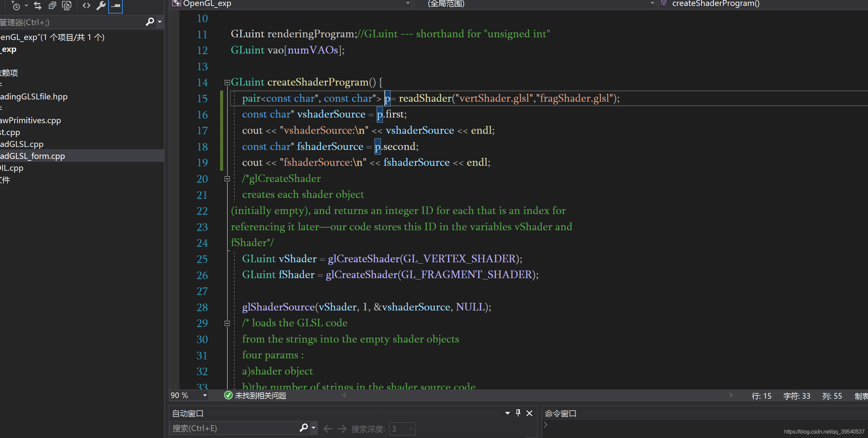Open properties with the wrench icon

(x=101, y=5)
